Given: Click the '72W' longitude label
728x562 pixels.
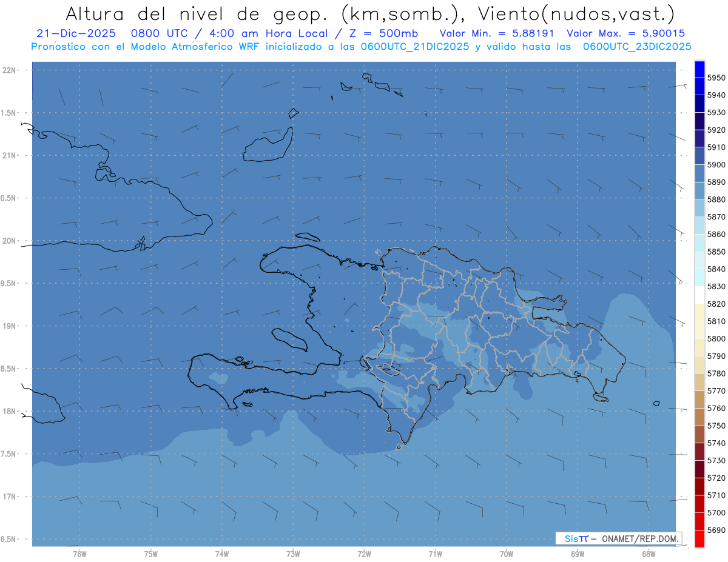Looking at the screenshot, I should [364, 554].
